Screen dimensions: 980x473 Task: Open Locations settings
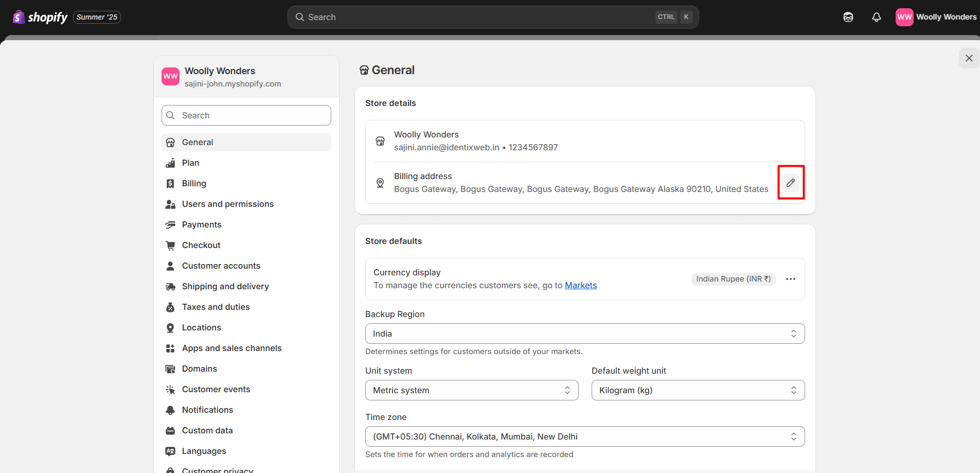coord(246,327)
